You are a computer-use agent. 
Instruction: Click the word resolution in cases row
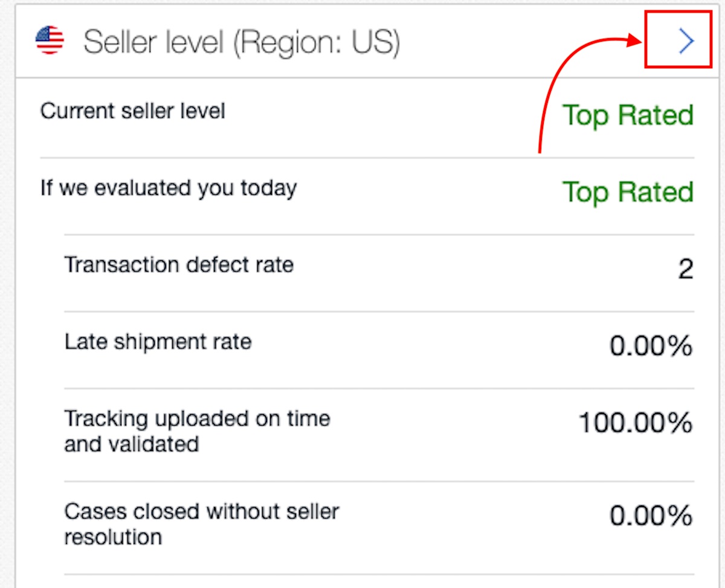point(113,537)
